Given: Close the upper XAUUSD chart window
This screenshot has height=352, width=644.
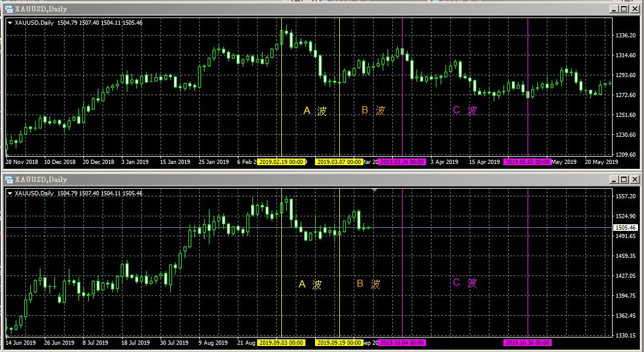Looking at the screenshot, I should [634, 8].
